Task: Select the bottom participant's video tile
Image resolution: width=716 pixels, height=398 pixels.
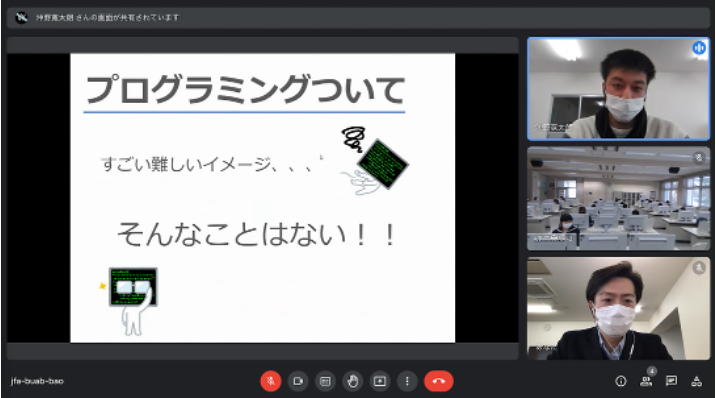Action: coord(618,309)
